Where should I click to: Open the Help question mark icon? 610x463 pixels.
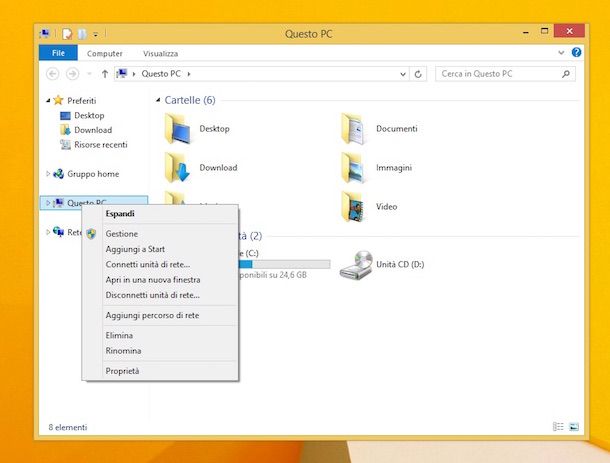[x=577, y=52]
